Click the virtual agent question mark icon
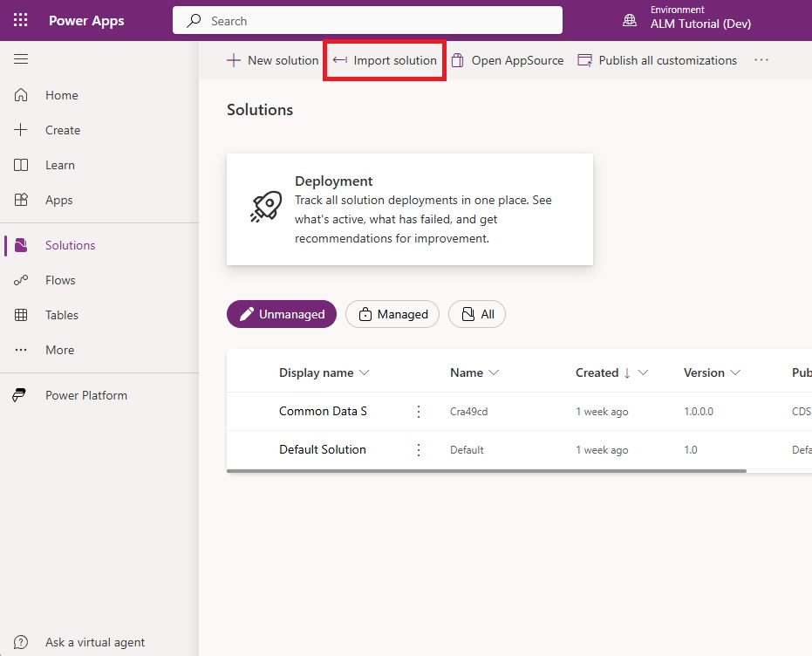 pyautogui.click(x=21, y=642)
